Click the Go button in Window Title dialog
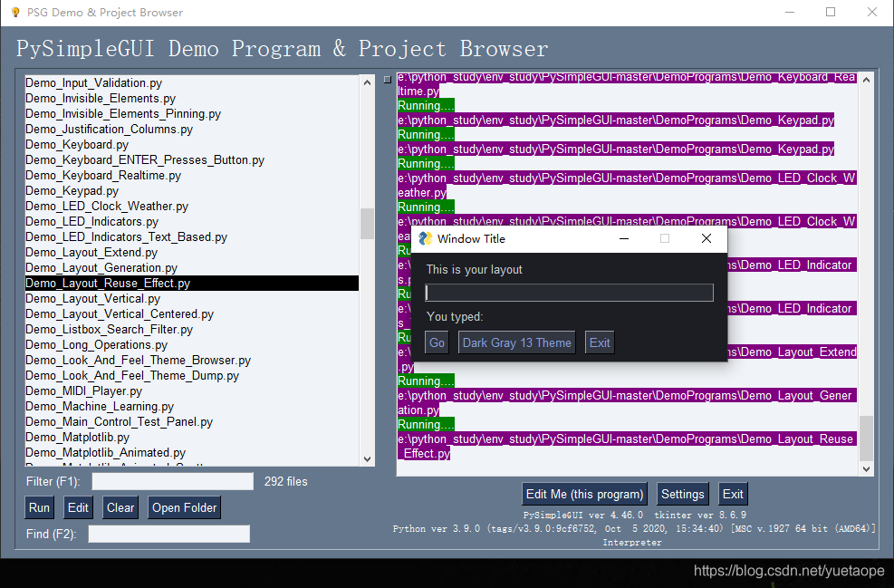This screenshot has height=588, width=894. click(x=437, y=342)
